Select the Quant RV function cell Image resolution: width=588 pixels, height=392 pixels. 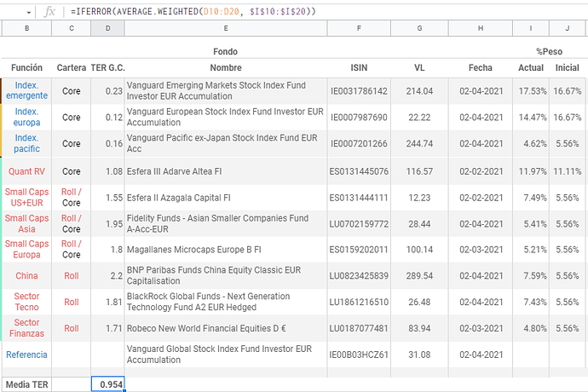(26, 171)
